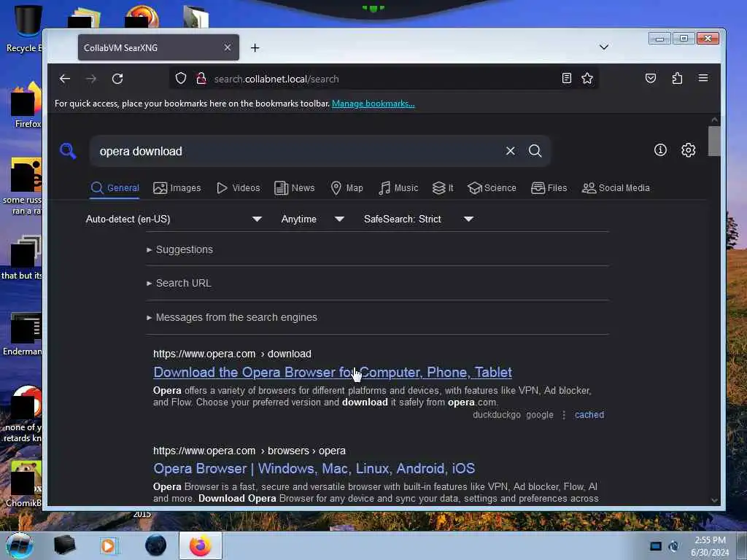Image resolution: width=747 pixels, height=560 pixels.
Task: Open the media player taskbar icon
Action: tap(109, 545)
